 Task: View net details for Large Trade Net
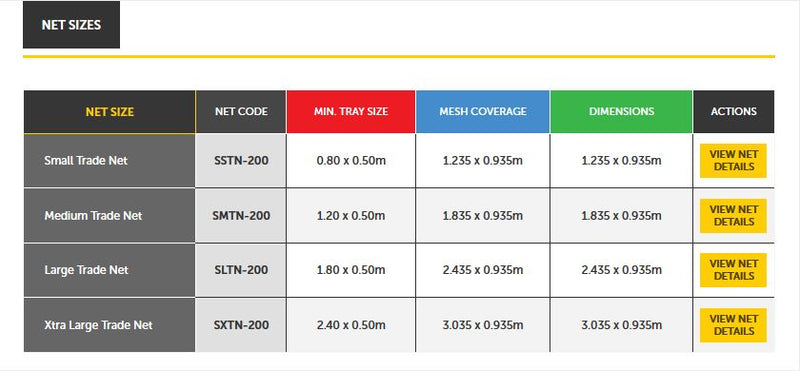coord(733,270)
